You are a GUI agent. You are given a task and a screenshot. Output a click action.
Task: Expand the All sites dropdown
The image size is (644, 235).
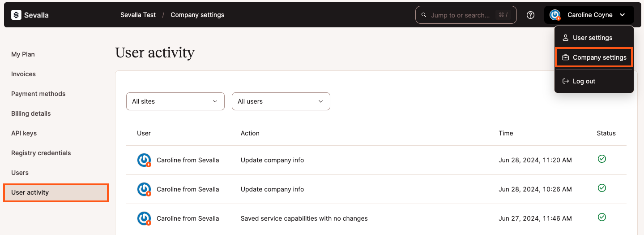(175, 101)
